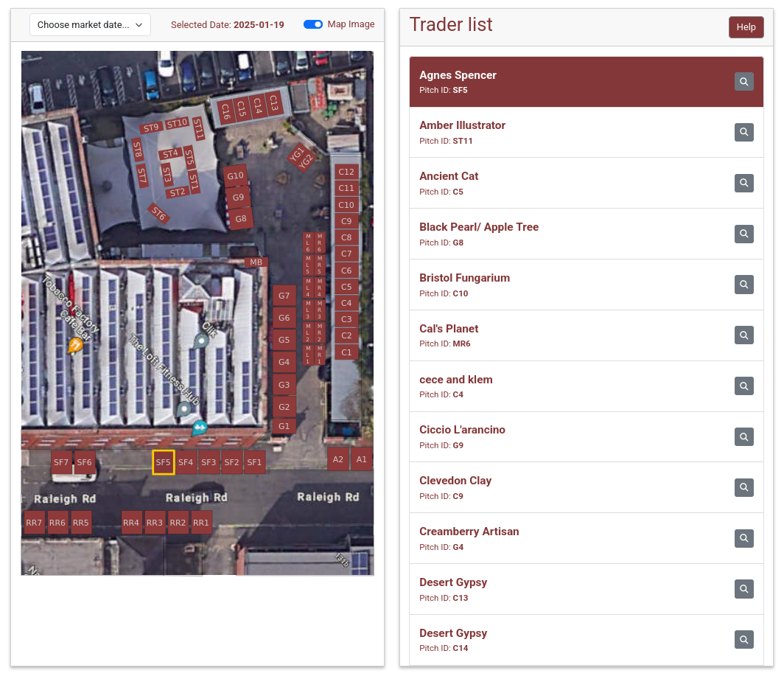Click the Help button
This screenshot has height=676, width=784.
746,27
